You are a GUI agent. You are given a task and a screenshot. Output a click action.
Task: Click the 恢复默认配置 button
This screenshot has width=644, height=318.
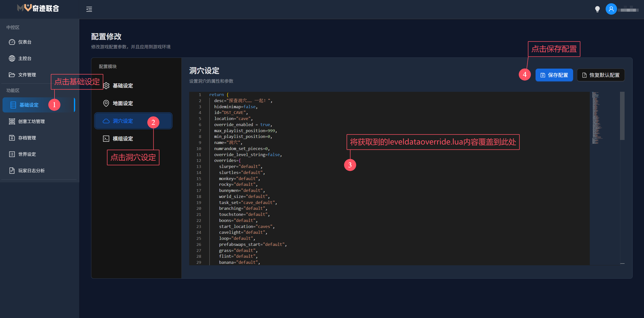601,75
